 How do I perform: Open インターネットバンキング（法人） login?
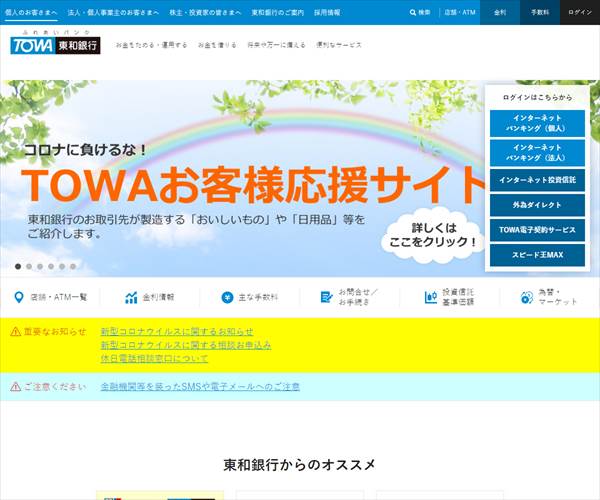(x=537, y=153)
